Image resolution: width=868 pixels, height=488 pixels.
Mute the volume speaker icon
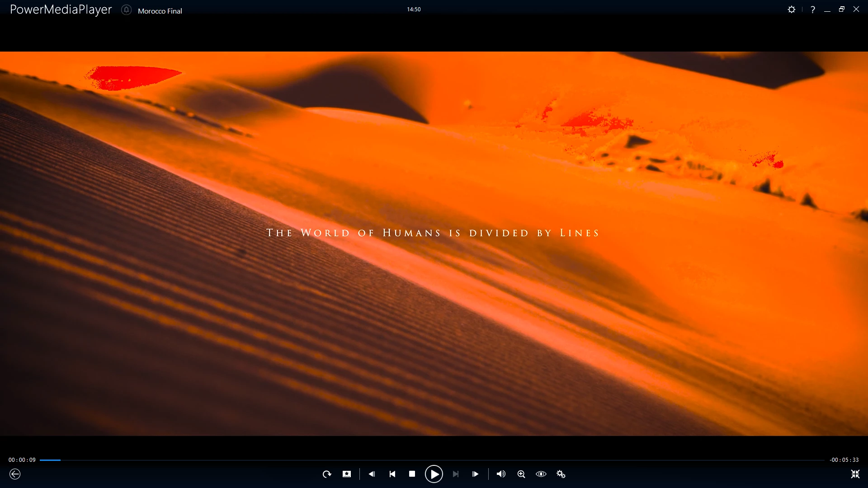(x=501, y=474)
